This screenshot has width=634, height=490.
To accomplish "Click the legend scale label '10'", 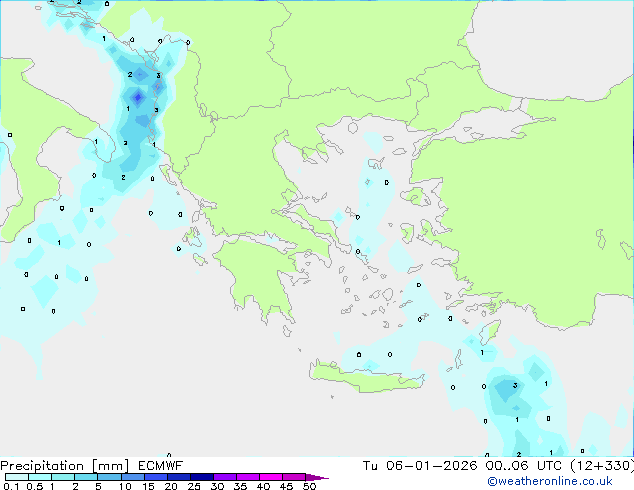I will tap(125, 486).
